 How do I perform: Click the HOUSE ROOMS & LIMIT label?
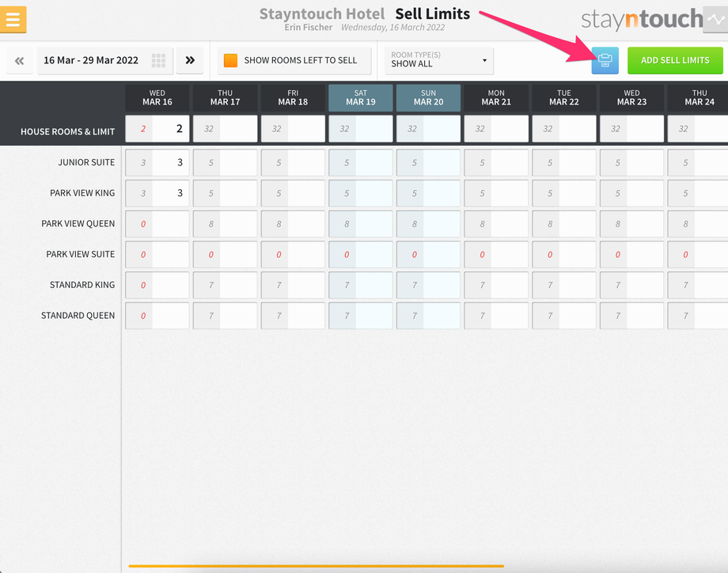pos(68,132)
